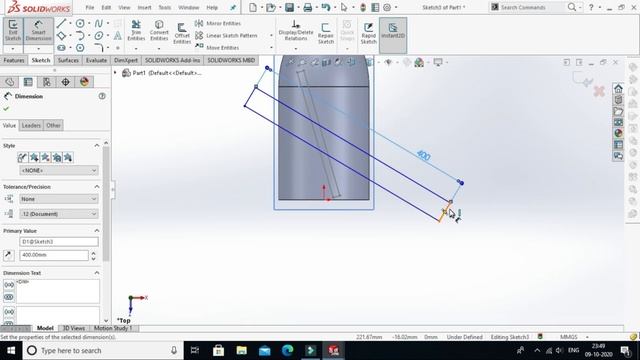Click the Undo toolbar icon
The height and width of the screenshot is (360, 640).
coord(326,7)
